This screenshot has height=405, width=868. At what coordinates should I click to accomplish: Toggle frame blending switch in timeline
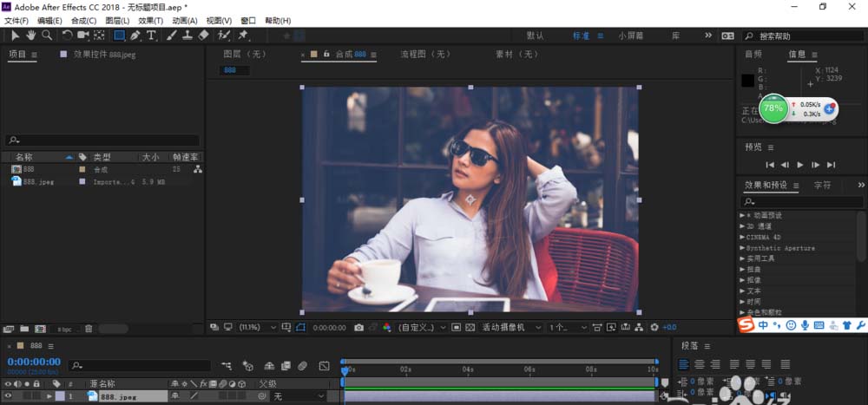[x=286, y=366]
